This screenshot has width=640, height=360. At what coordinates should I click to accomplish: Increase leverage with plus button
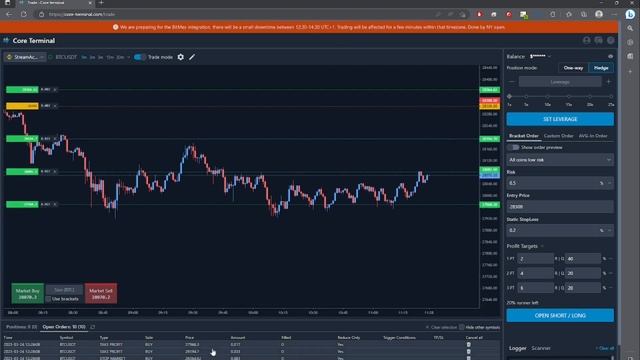[609, 82]
